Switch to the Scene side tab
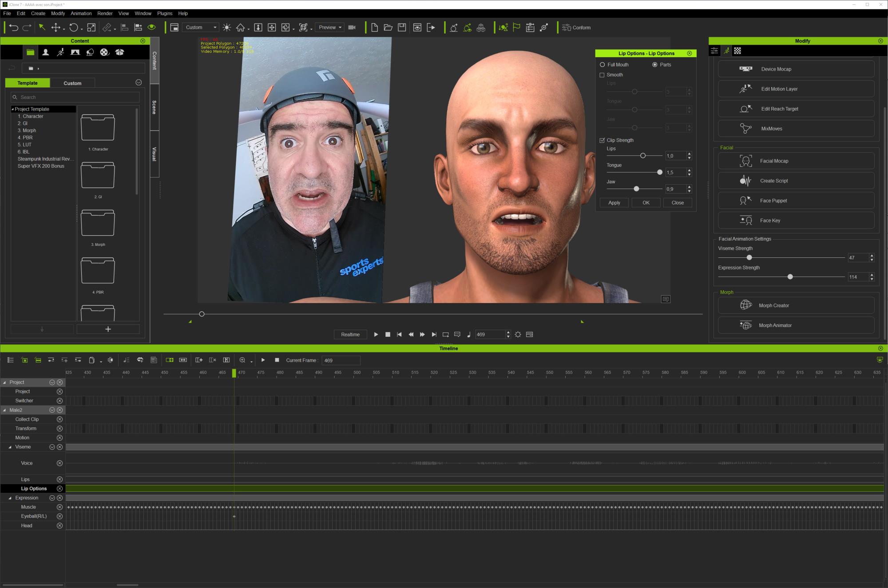The width and height of the screenshot is (888, 588). [155, 107]
